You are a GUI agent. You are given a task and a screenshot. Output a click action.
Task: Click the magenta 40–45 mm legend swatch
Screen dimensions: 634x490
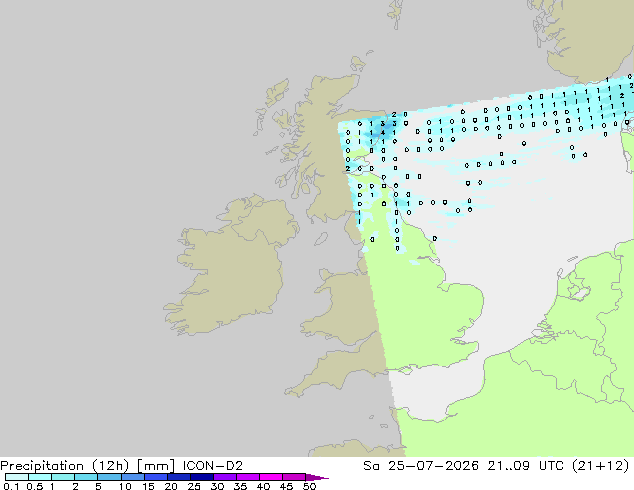[271, 477]
